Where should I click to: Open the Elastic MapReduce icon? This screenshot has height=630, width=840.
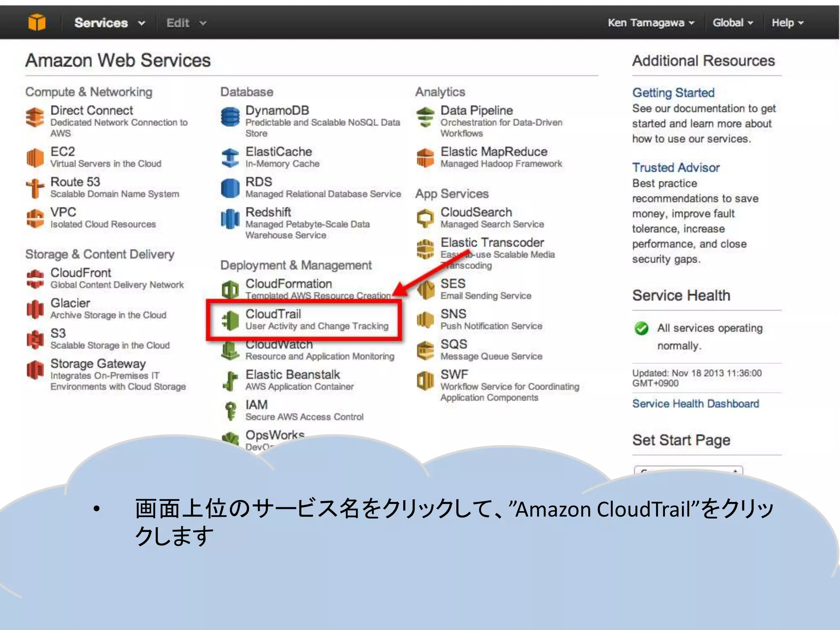point(425,157)
